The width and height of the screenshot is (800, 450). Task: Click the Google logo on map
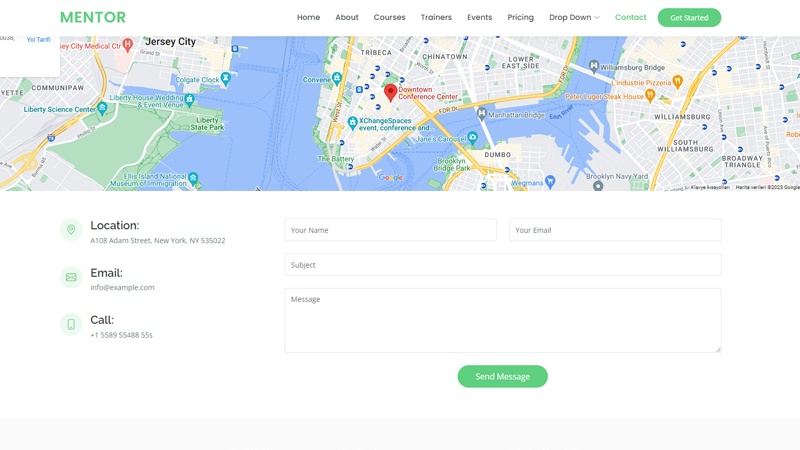[391, 178]
